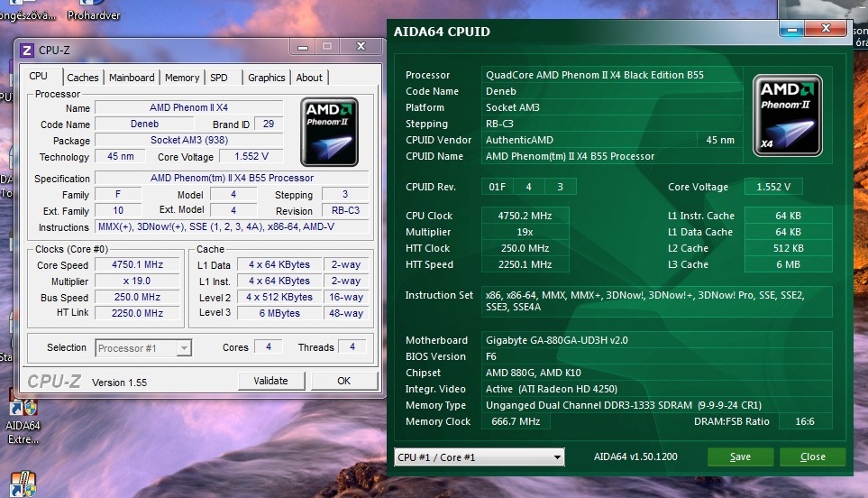Open the About tab in CPU-Z

point(309,78)
